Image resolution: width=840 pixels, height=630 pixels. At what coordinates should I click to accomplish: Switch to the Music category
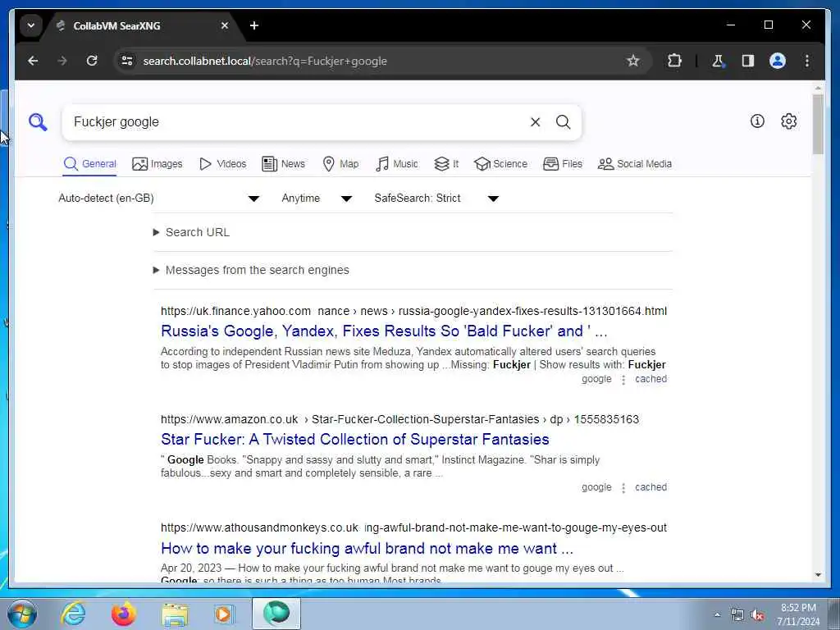click(396, 164)
